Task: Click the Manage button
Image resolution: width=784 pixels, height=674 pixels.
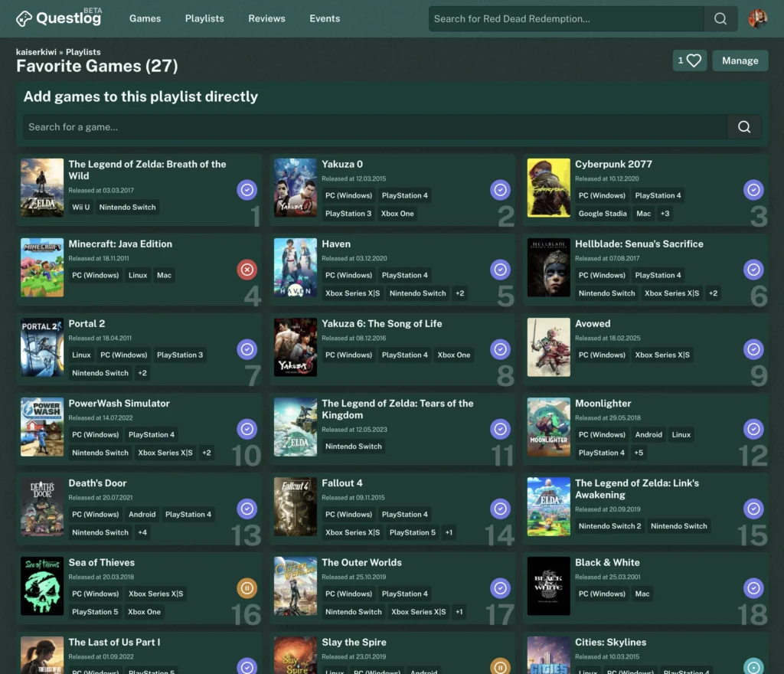Action: point(740,61)
